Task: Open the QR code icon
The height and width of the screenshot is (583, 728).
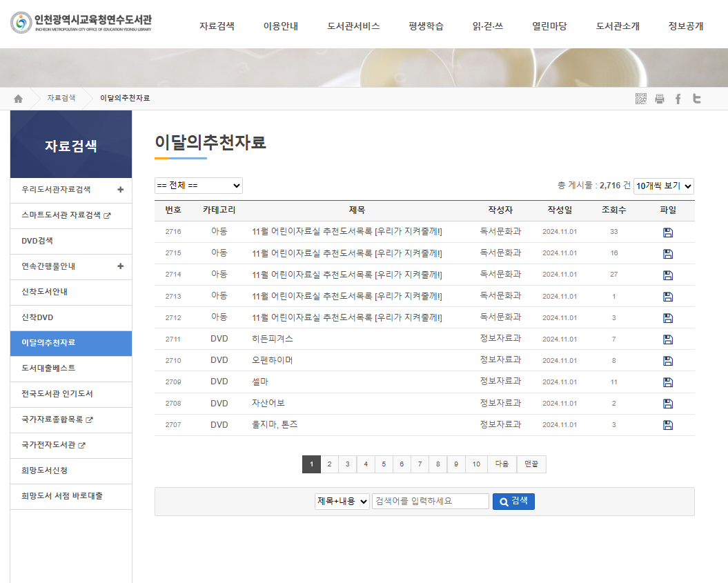Action: point(641,99)
